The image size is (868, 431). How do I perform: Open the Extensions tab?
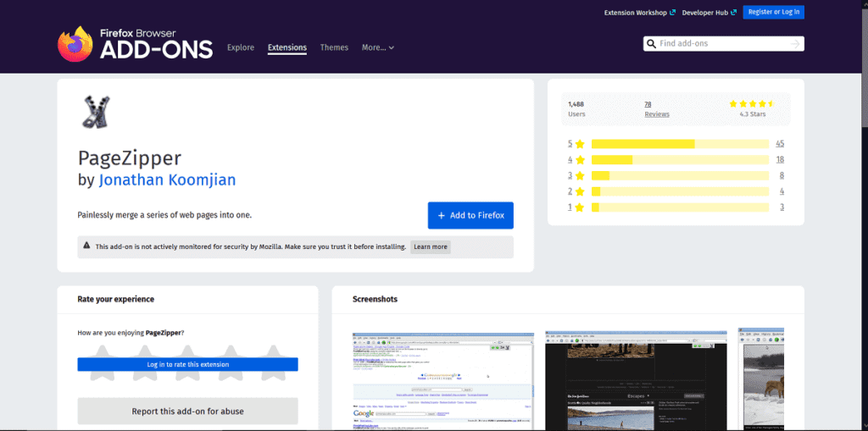tap(287, 47)
